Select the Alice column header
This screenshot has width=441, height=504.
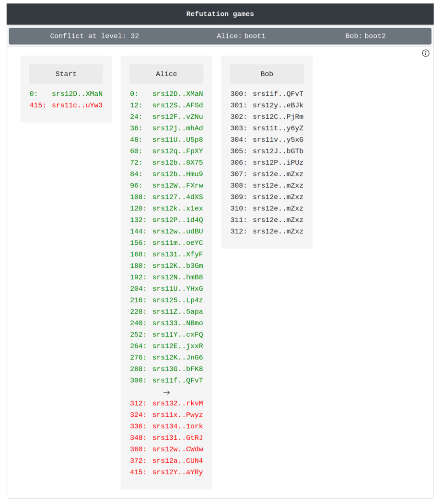166,74
